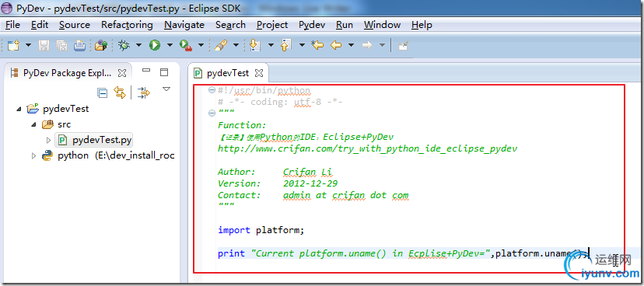
Task: Open the File menu
Action: coord(12,25)
